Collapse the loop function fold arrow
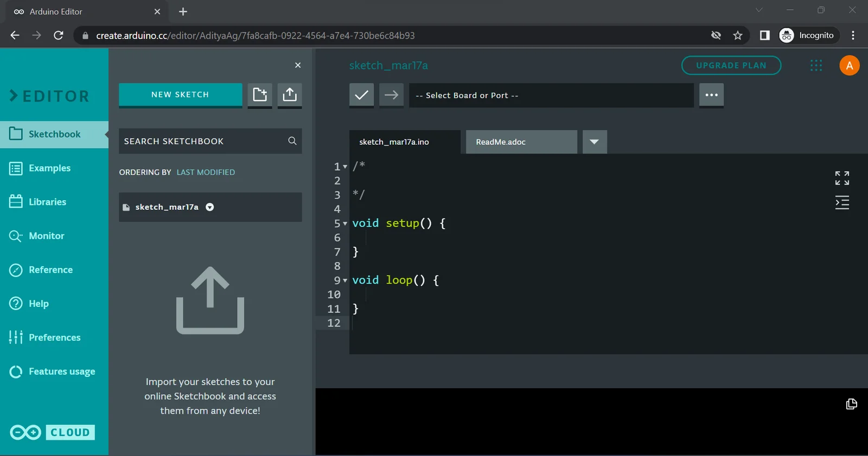 (x=345, y=280)
